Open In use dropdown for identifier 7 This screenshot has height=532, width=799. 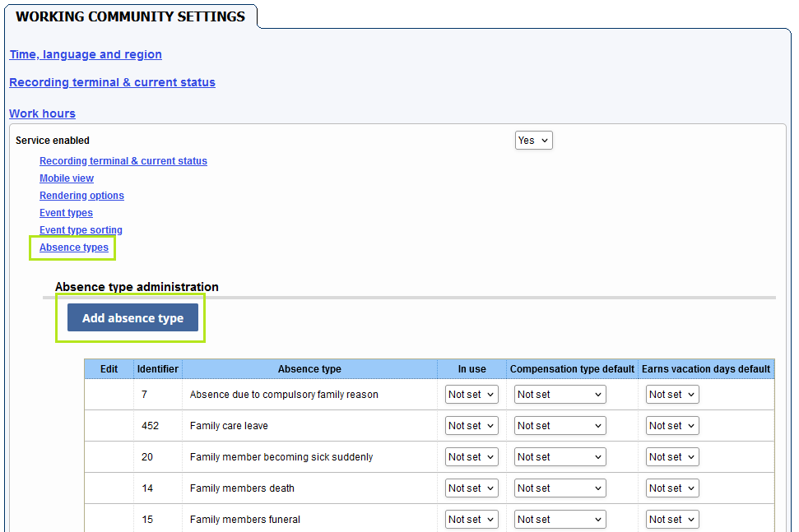(472, 395)
